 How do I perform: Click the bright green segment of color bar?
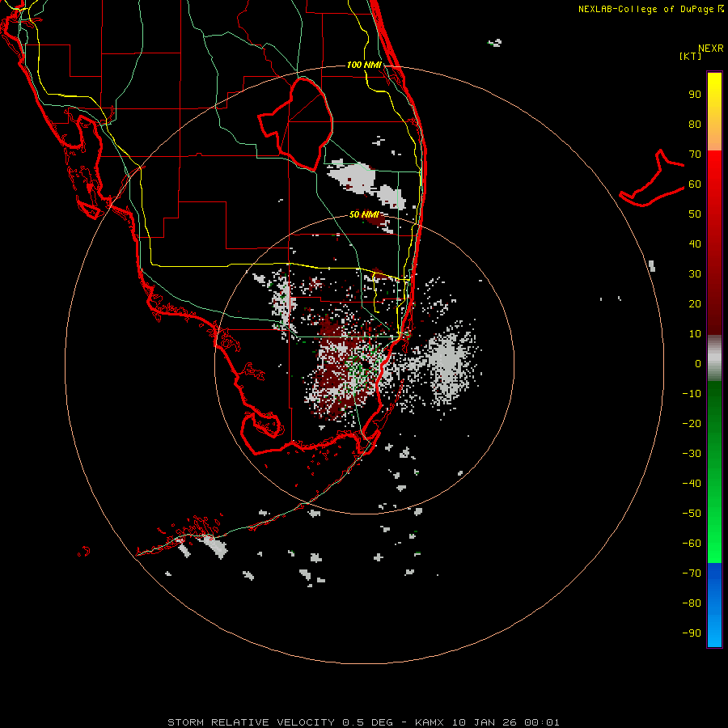714,472
